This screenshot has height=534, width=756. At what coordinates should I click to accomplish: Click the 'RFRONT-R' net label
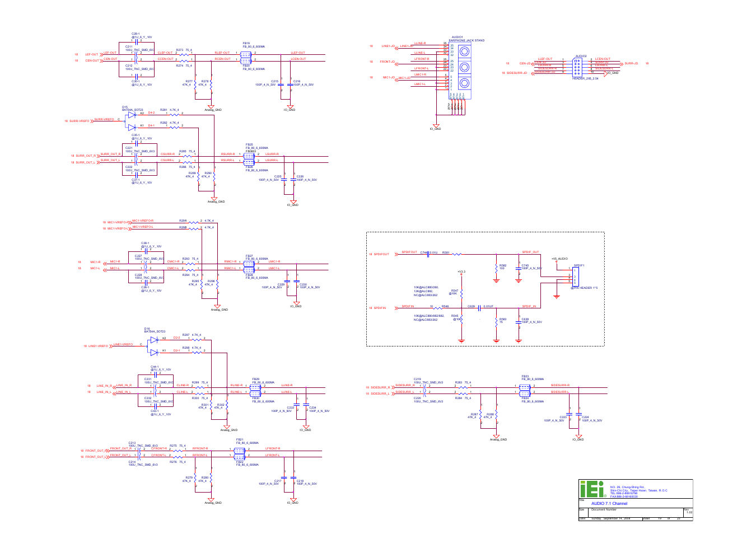pyautogui.click(x=200, y=448)
